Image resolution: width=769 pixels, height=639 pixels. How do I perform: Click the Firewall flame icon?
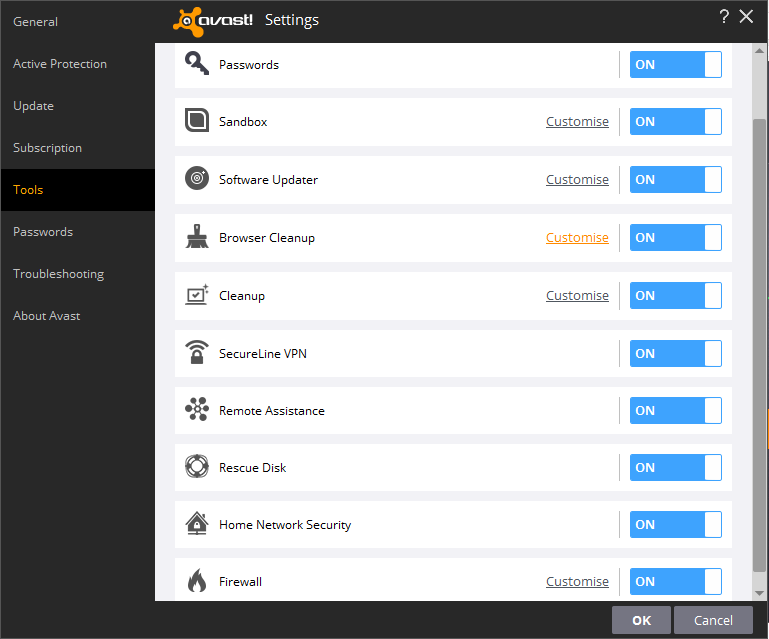(x=197, y=581)
